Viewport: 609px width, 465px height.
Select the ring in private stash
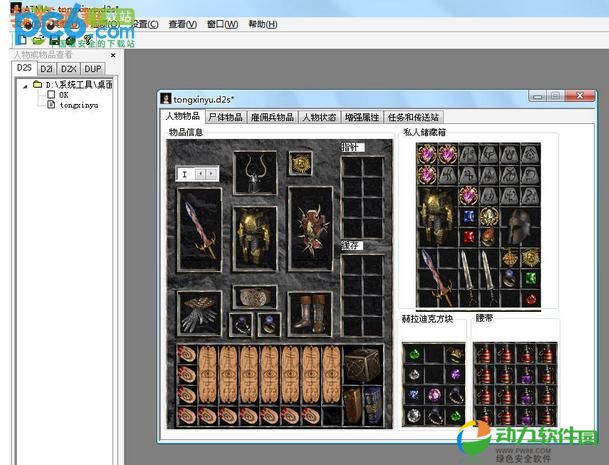tap(510, 278)
